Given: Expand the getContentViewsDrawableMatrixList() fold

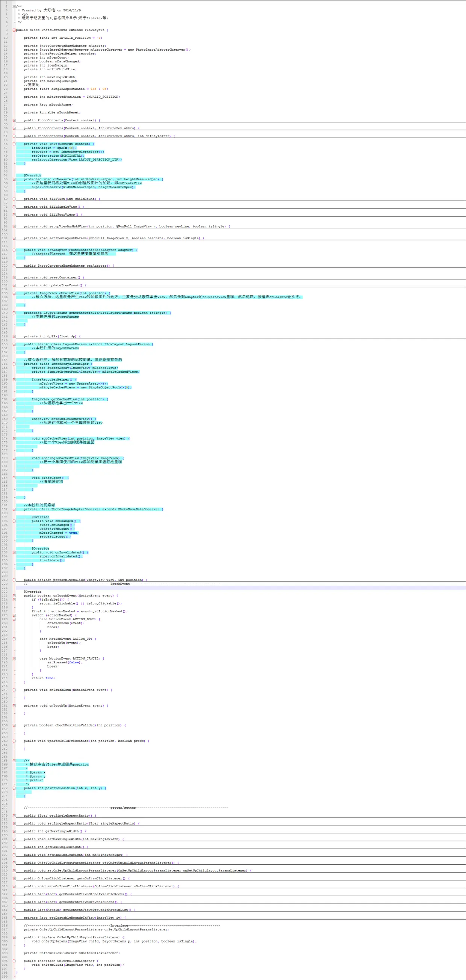Looking at the screenshot, I should pyautogui.click(x=14, y=910).
